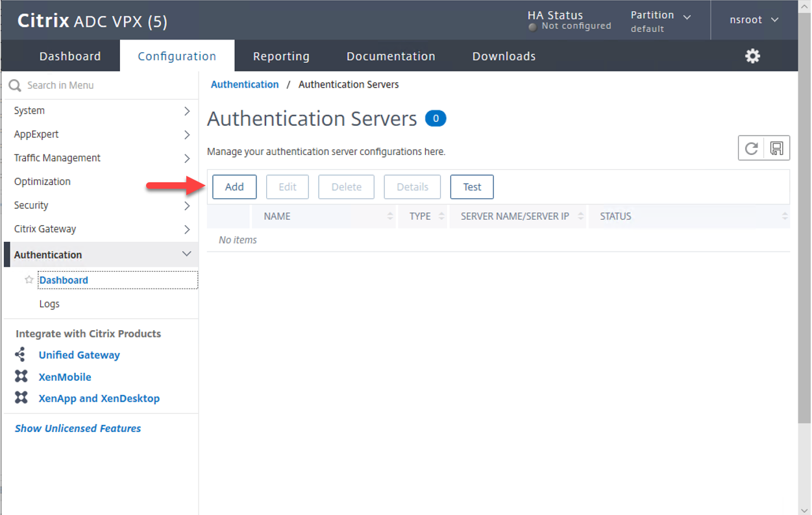812x515 pixels.
Task: Sort by NAME column arrows
Action: [390, 217]
